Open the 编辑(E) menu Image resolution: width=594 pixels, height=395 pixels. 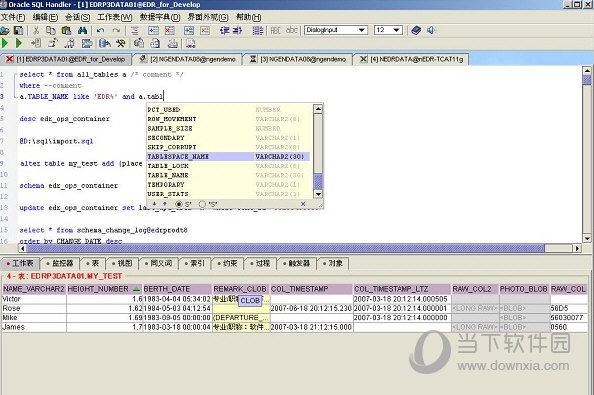45,17
